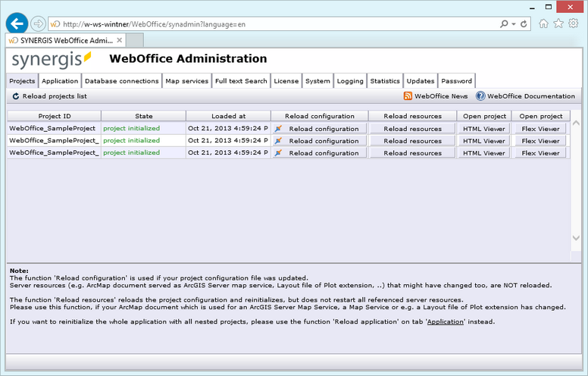Screen dimensions: 588x376
Task: Go back with the browser Back arrow
Action: [17, 24]
